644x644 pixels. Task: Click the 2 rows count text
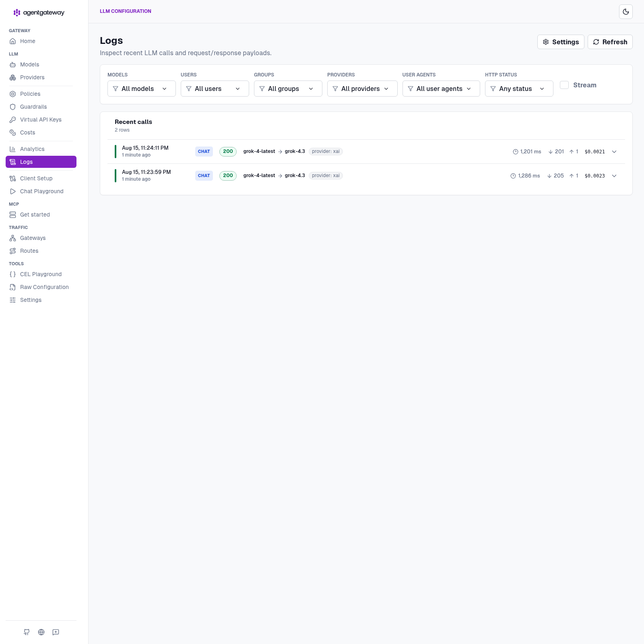122,130
